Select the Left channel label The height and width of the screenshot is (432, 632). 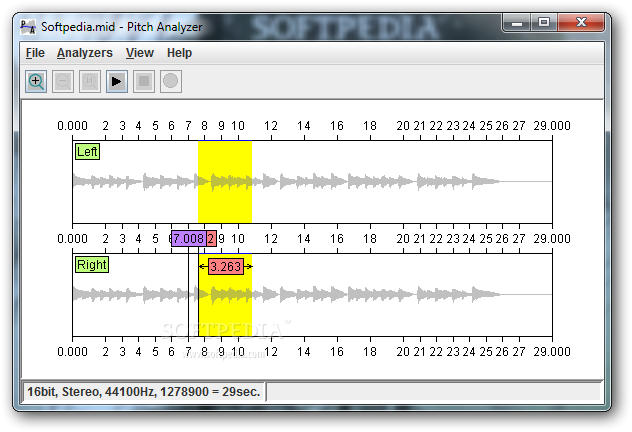[x=87, y=152]
